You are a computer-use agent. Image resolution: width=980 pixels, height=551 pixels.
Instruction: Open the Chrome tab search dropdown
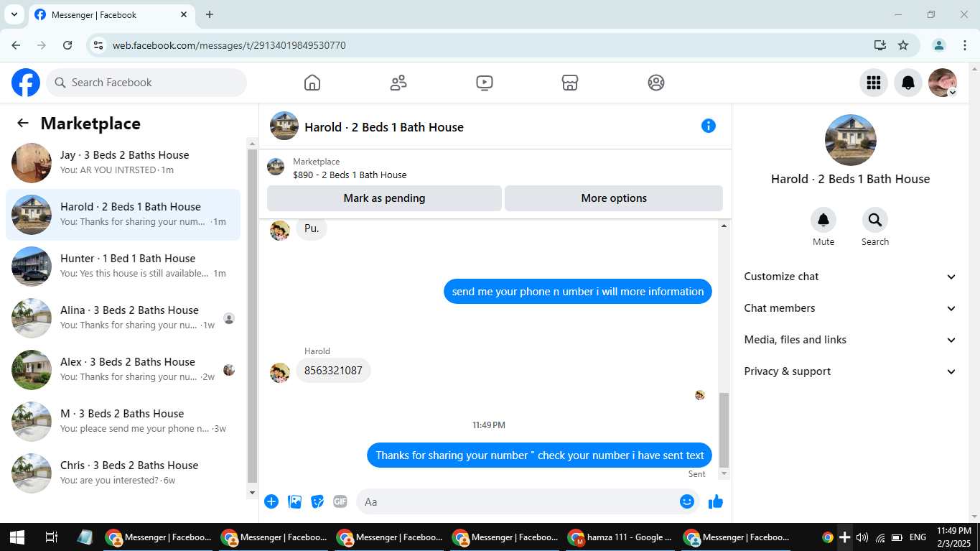click(14, 14)
